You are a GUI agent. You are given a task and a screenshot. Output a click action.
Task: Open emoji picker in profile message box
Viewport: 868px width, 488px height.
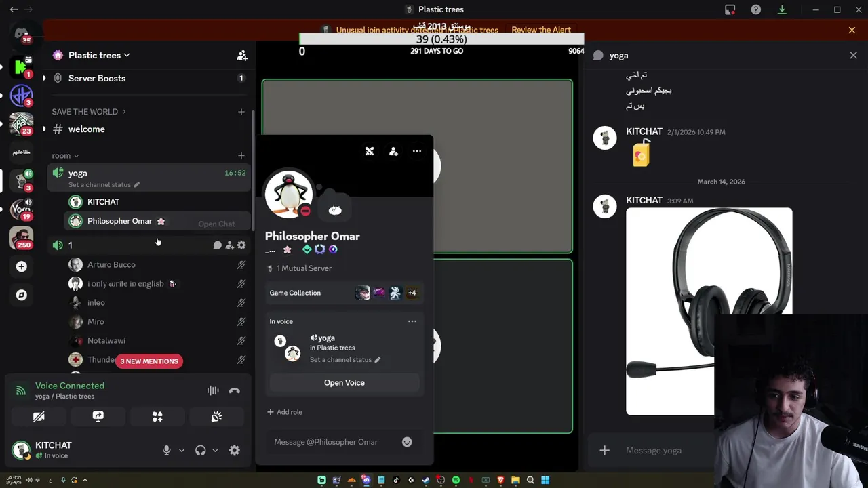point(407,442)
